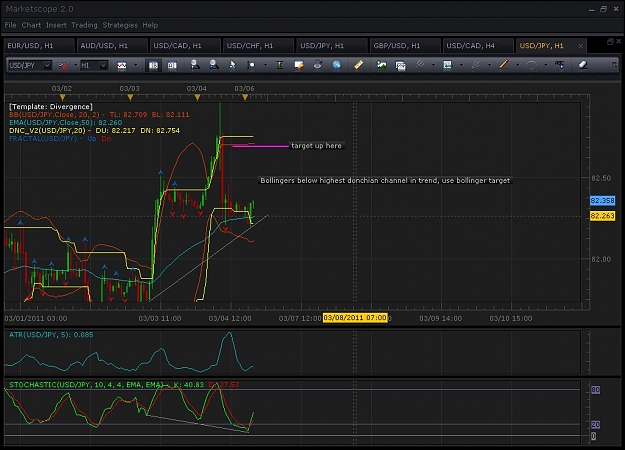The image size is (625, 450).
Task: Expand the orange line tool dropdown arrow
Action: pyautogui.click(x=517, y=65)
